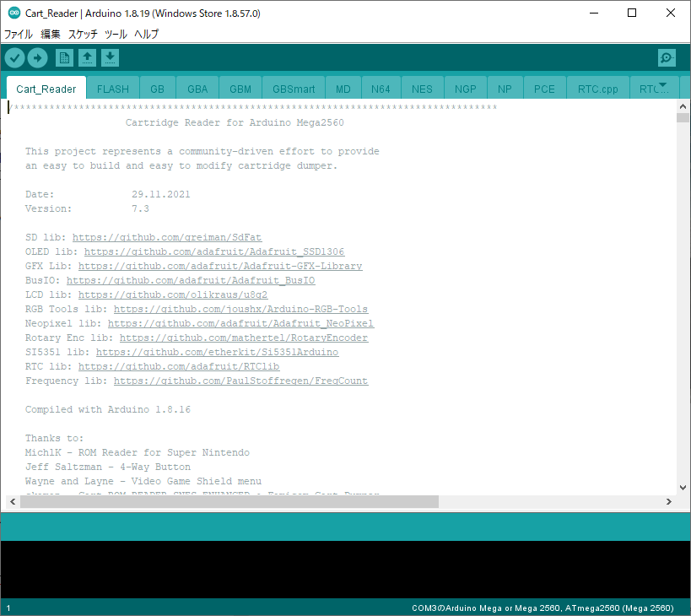
Task: Click the line '29.11.2021' date value
Action: [161, 194]
